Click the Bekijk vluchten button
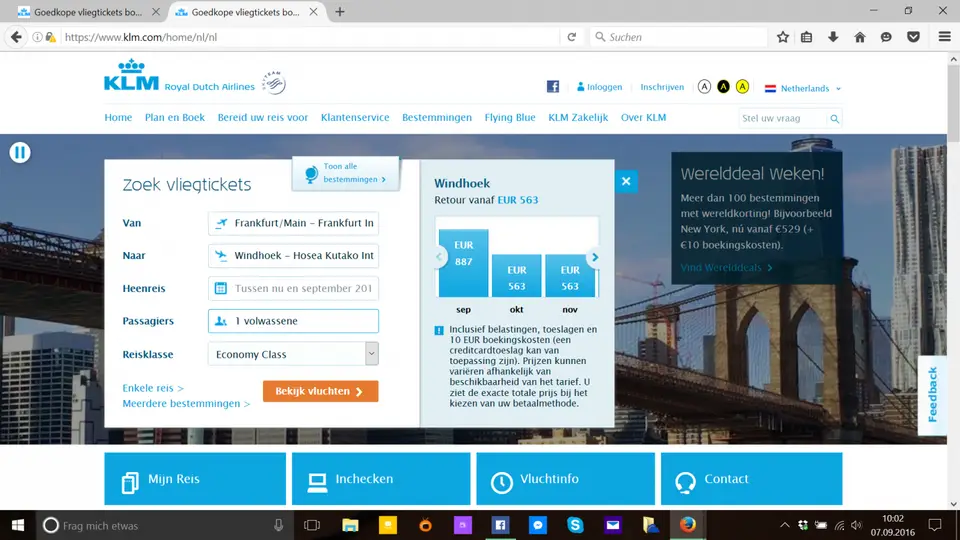This screenshot has width=960, height=540. (320, 391)
